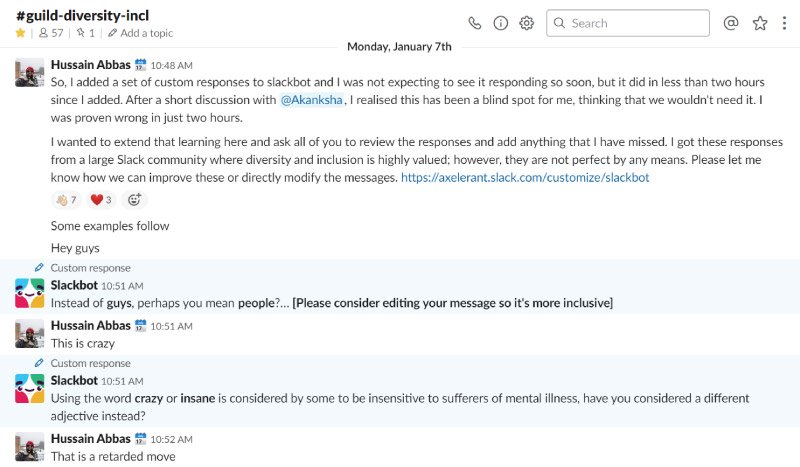Click the 10:52 AM timestamp

click(x=171, y=439)
